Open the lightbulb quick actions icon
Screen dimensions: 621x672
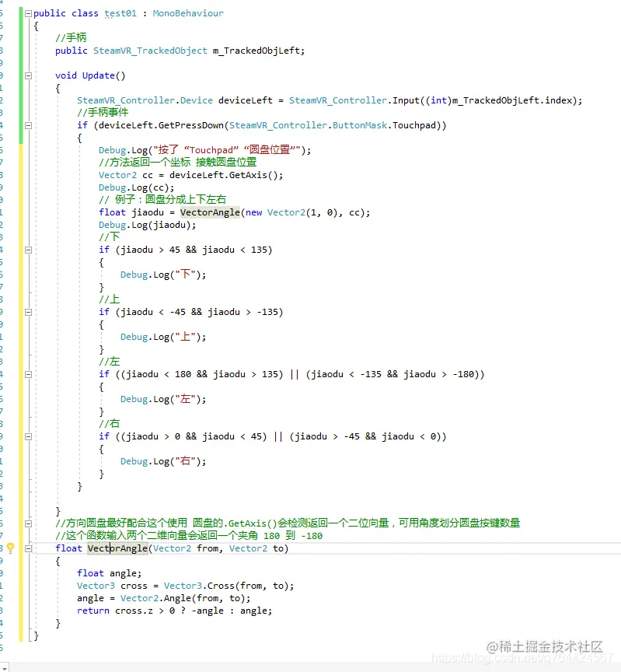11,548
